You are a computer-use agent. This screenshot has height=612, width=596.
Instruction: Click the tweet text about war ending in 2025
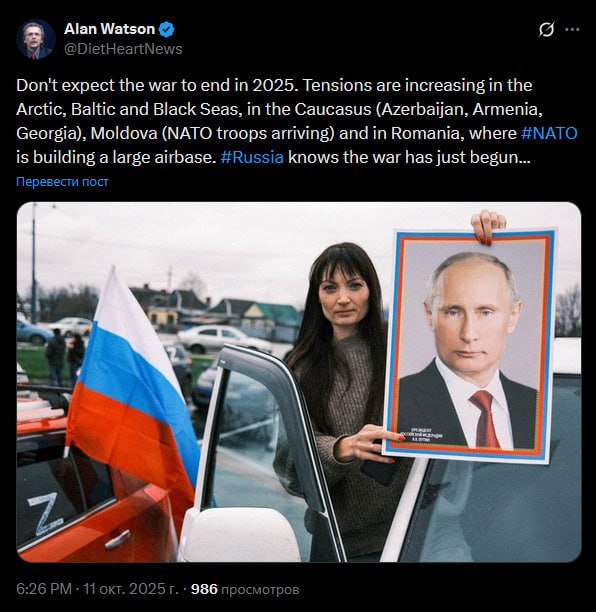coord(297,121)
